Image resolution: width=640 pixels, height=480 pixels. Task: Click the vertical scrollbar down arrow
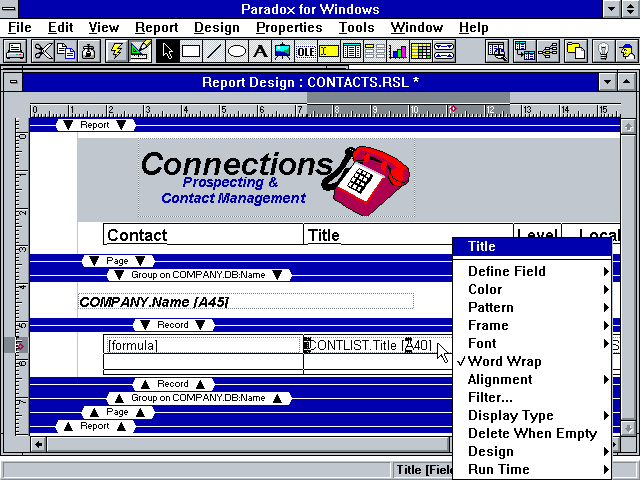click(x=628, y=429)
